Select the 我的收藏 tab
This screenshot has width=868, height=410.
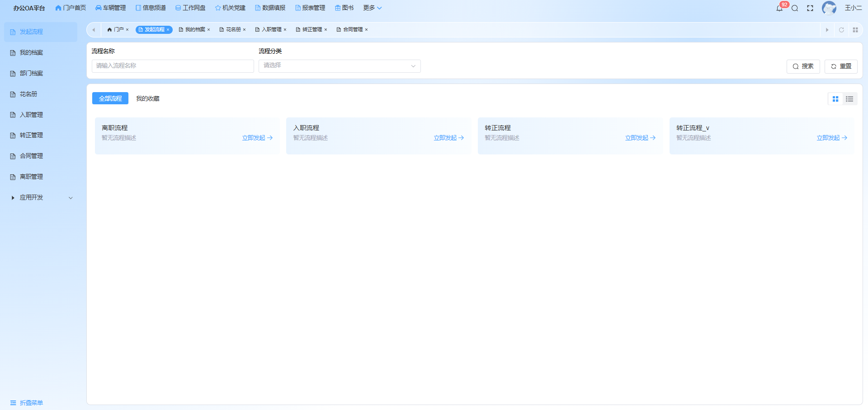(x=148, y=98)
